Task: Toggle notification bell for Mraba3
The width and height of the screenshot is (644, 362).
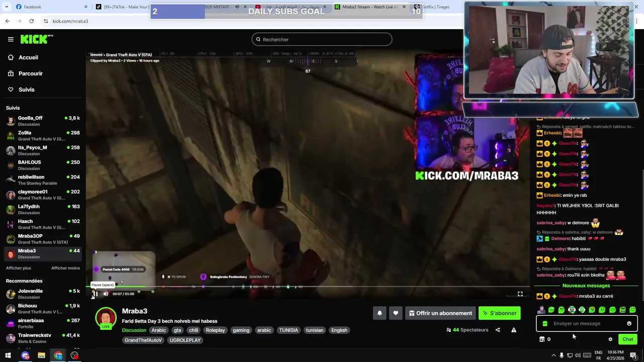Action: (380, 313)
